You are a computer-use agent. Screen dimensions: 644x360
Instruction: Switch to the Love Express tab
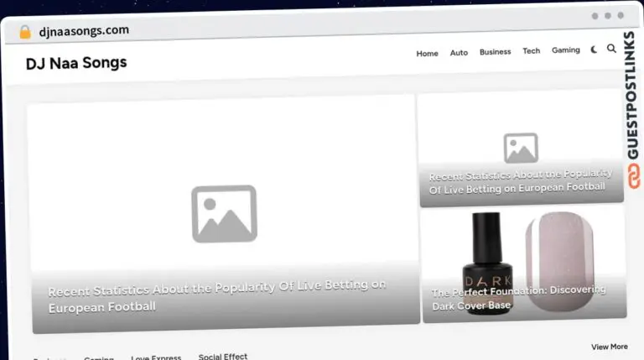point(156,357)
